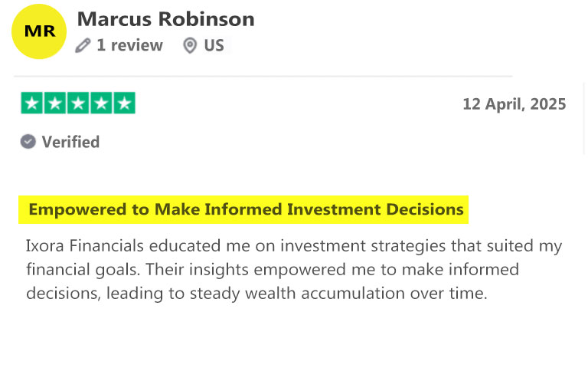The image size is (588, 381).
Task: Click Ixora Financials in review body
Action: coord(85,246)
